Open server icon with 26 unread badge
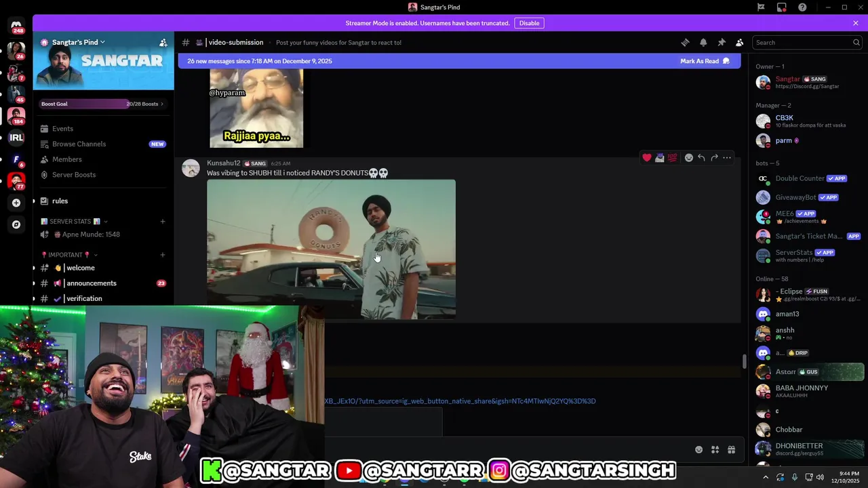This screenshot has width=868, height=488. [x=16, y=50]
